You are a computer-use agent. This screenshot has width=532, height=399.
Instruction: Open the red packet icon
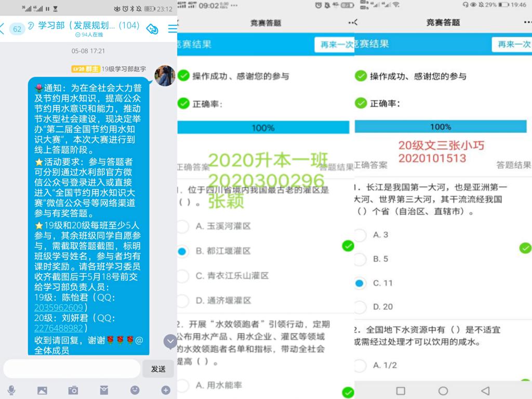tap(104, 390)
